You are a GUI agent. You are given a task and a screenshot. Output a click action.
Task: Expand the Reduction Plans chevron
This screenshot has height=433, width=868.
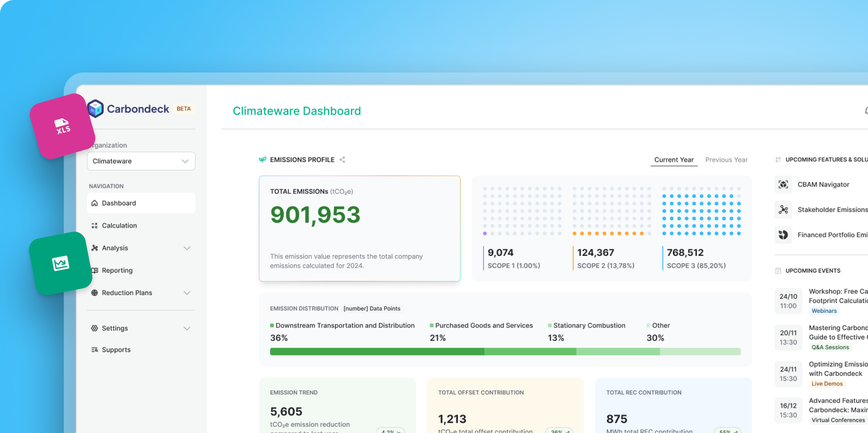(187, 293)
